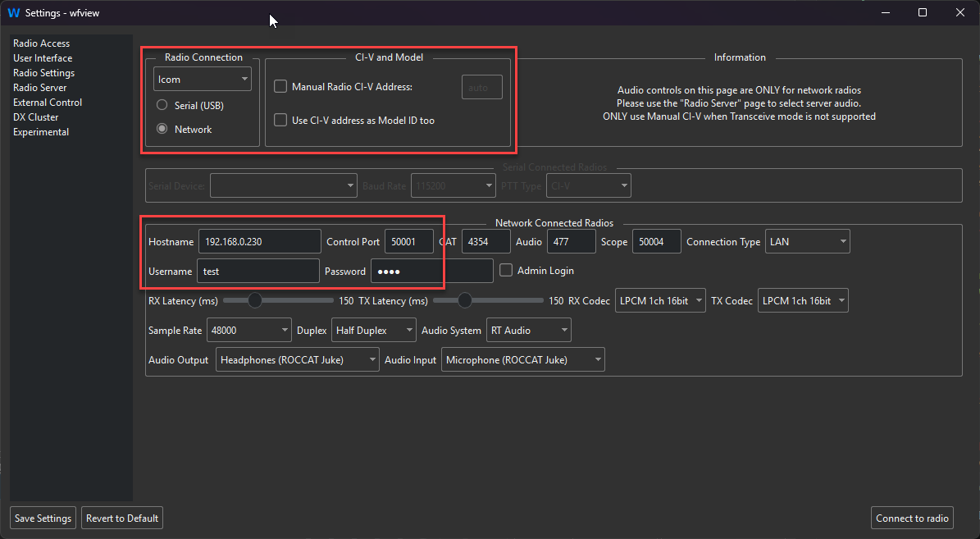Click the Control Port field
This screenshot has width=980, height=539.
408,241
